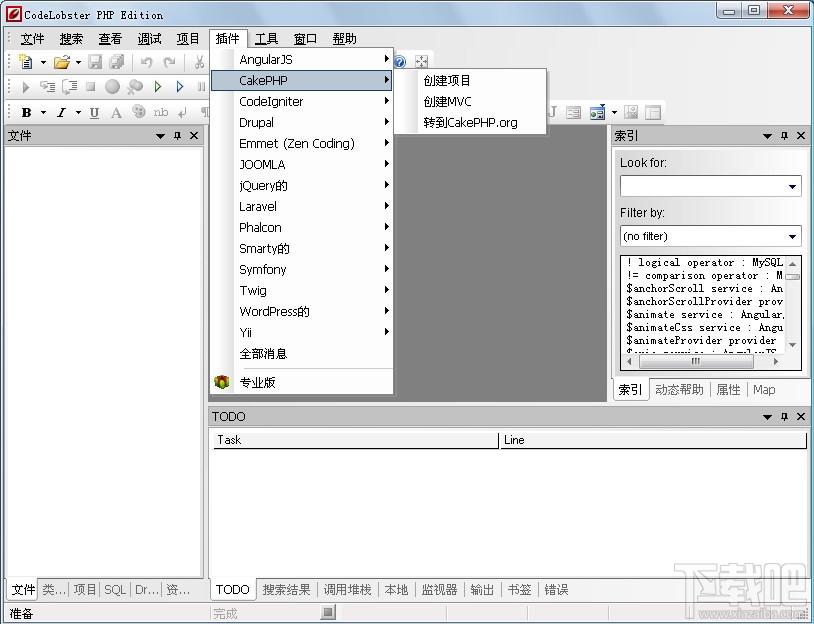
Task: Open 文件 panel options dropdown arrow
Action: [160, 136]
